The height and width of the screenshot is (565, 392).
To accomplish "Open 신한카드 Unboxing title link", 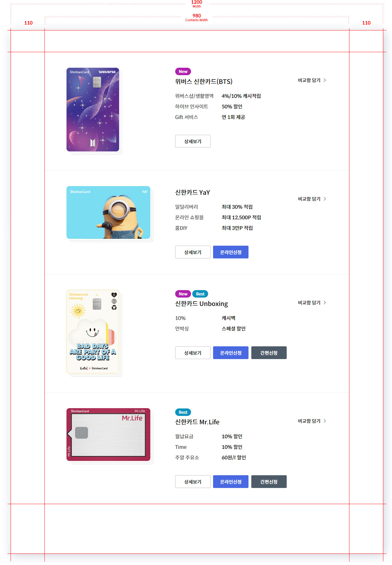I will pyautogui.click(x=202, y=304).
